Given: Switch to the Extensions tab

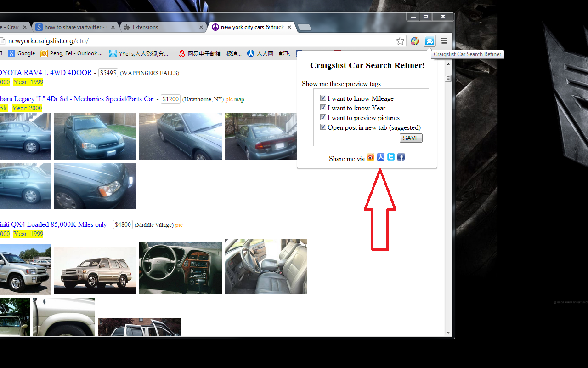Looking at the screenshot, I should pyautogui.click(x=163, y=27).
